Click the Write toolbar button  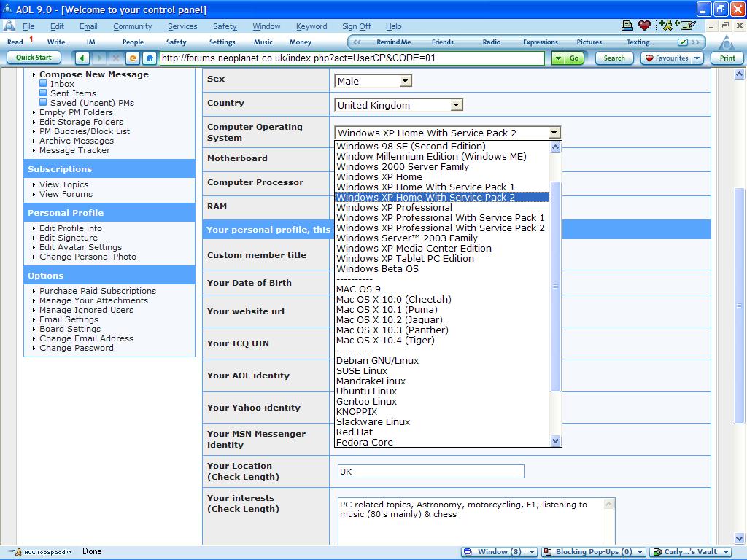click(x=56, y=42)
